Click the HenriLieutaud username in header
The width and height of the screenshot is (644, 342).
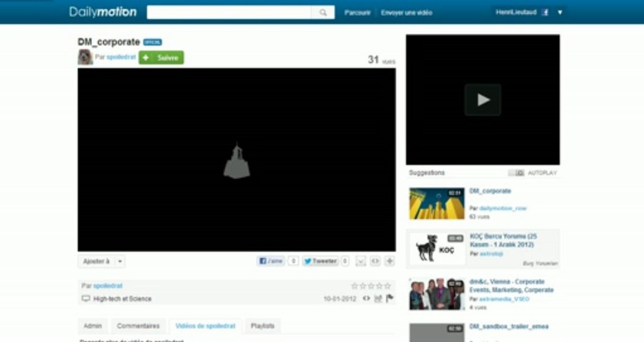[x=516, y=12]
